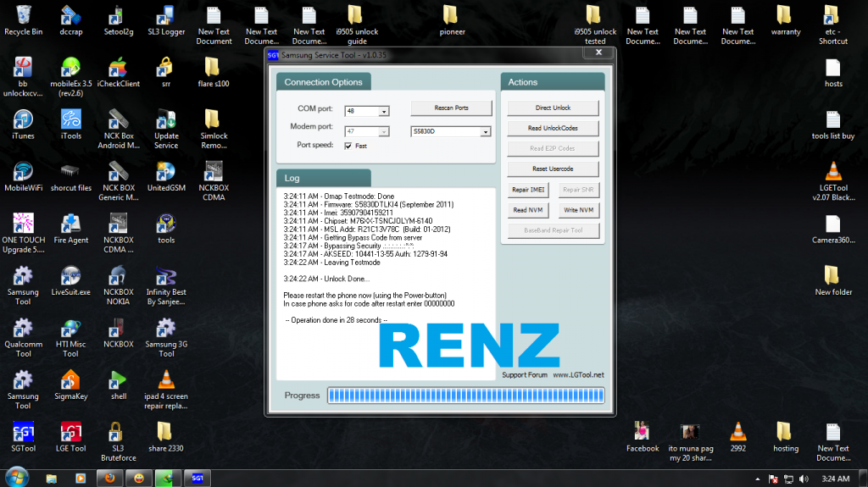
Task: Select the Log panel header
Action: (323, 178)
